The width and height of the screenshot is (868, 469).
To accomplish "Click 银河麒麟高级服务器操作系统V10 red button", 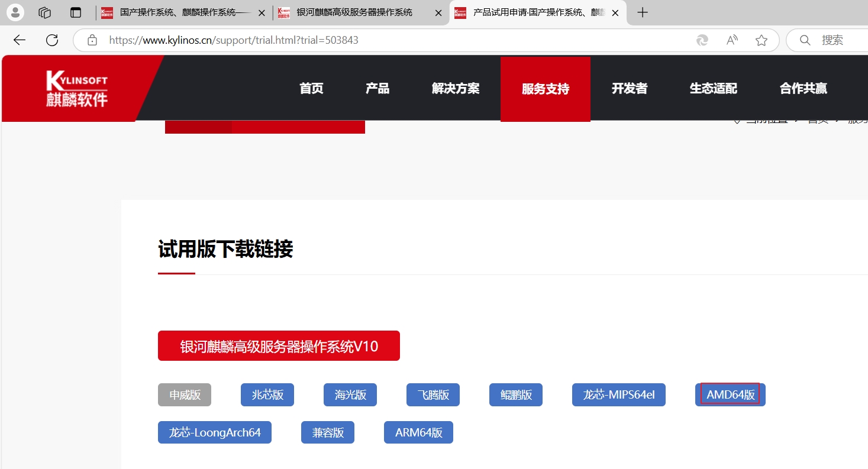I will coord(279,346).
